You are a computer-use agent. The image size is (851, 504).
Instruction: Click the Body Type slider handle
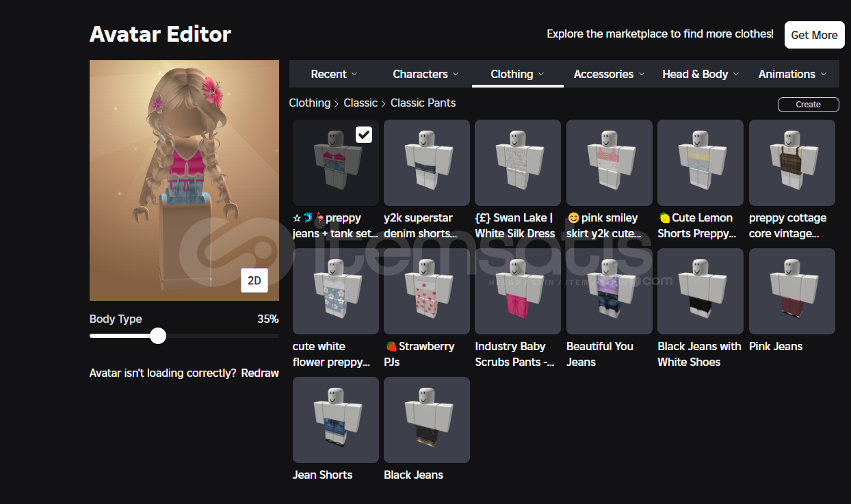coord(158,336)
